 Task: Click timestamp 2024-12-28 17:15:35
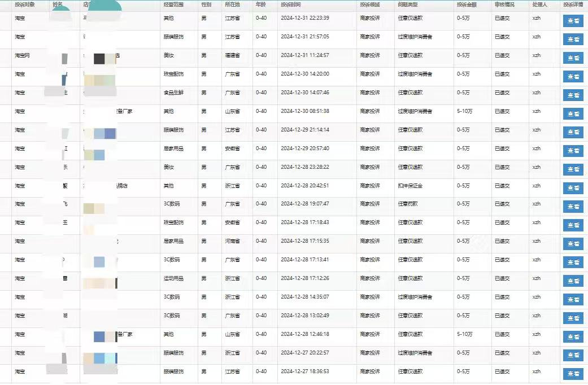pos(305,241)
